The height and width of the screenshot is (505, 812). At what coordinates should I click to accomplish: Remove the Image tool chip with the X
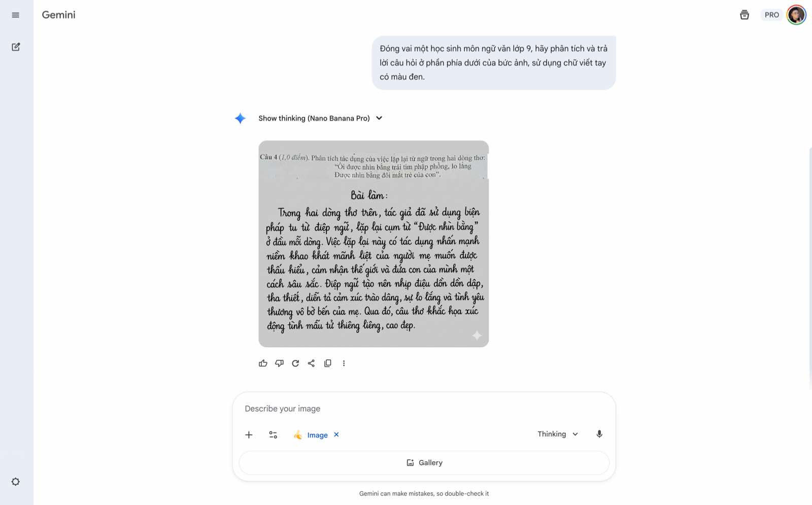(x=336, y=434)
